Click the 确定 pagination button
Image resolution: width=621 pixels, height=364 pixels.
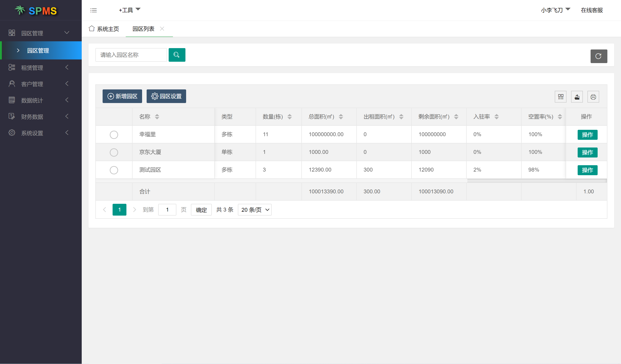coord(201,210)
